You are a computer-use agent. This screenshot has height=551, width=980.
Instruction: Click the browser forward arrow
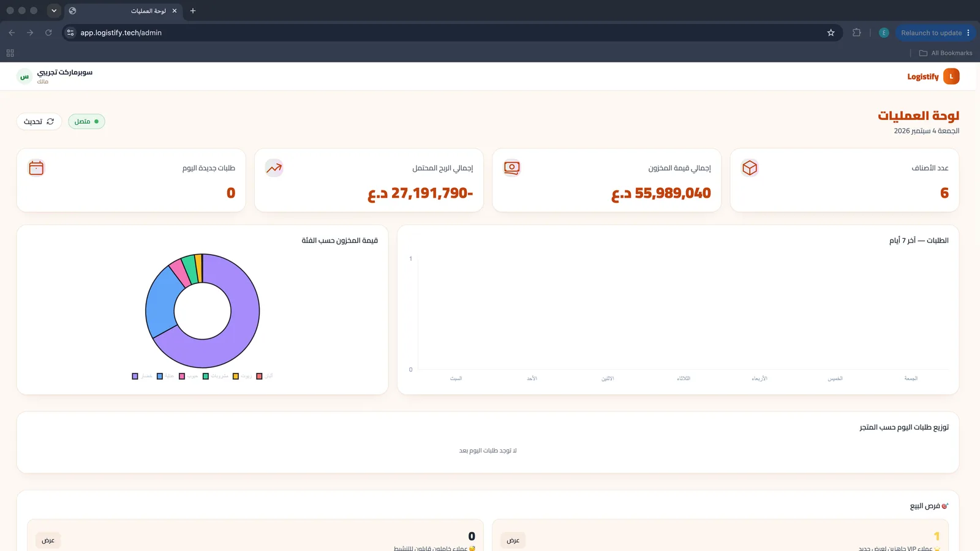point(30,32)
